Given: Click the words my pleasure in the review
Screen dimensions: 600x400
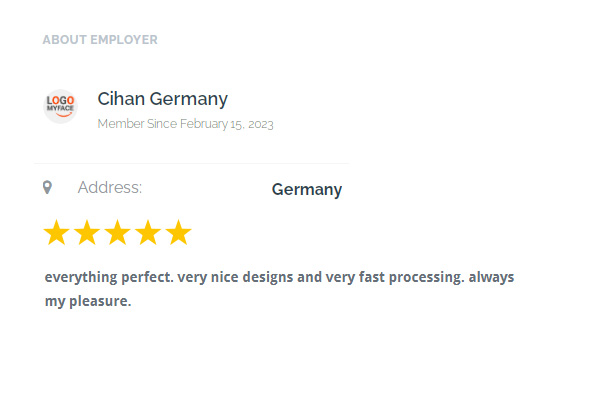Looking at the screenshot, I should pyautogui.click(x=88, y=301).
